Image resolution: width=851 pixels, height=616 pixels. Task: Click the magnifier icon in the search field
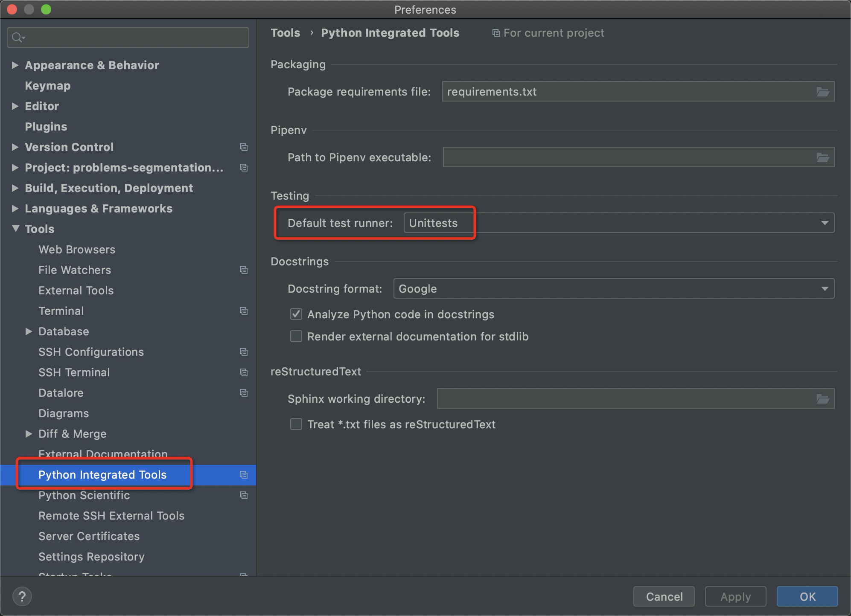pos(17,38)
